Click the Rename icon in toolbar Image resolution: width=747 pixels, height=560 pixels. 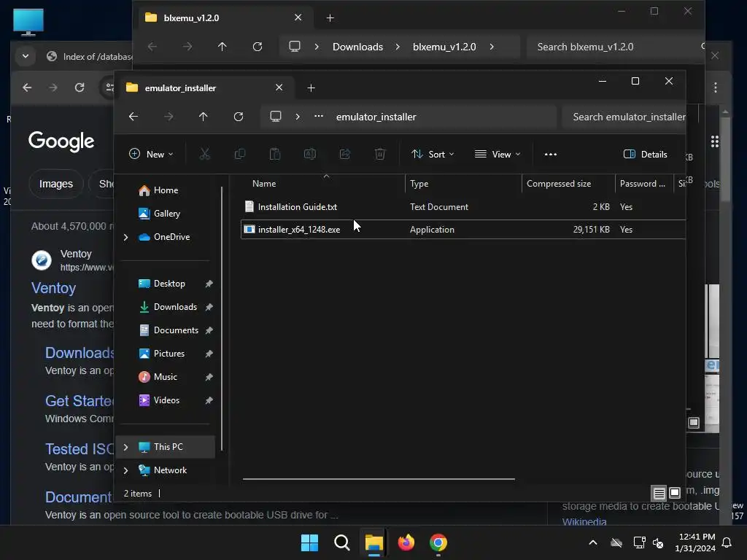[310, 154]
